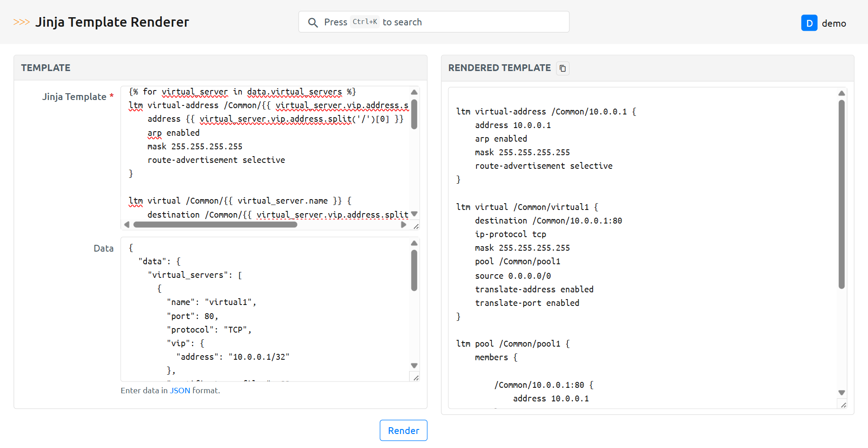The image size is (868, 448).
Task: Click the search magnifier icon
Action: point(312,23)
